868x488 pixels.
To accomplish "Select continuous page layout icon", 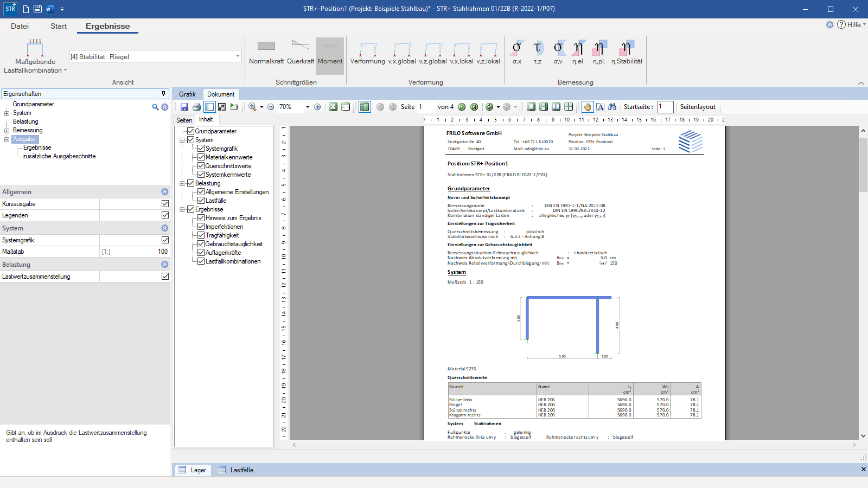I will click(544, 107).
